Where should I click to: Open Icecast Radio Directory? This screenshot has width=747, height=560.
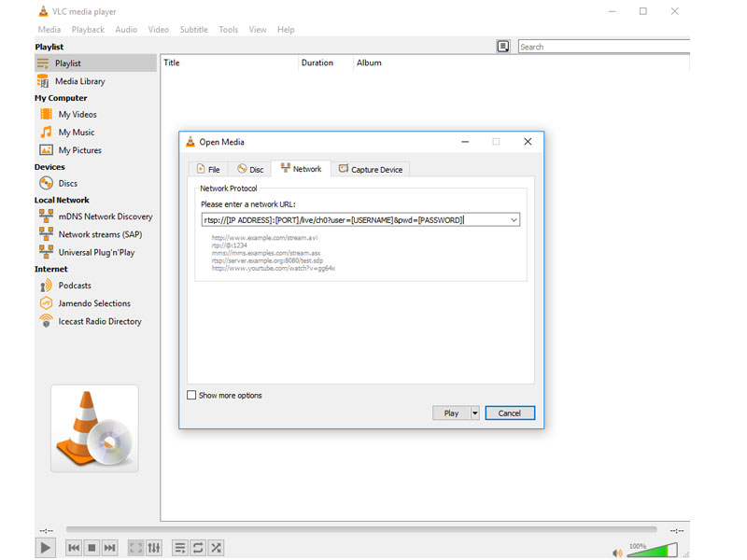pyautogui.click(x=100, y=321)
